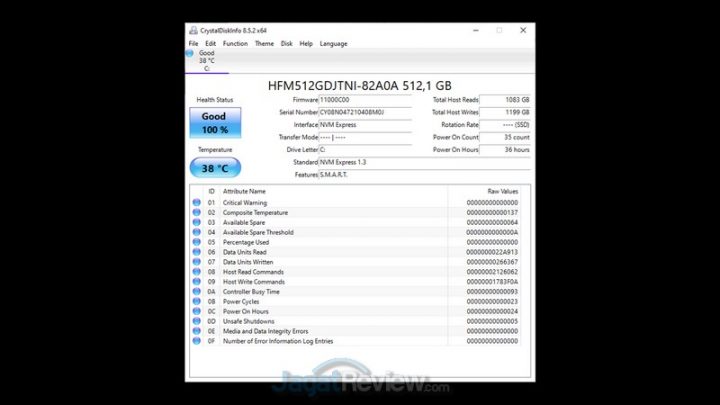
Task: Click the blue icon for Critical Warning
Action: pyautogui.click(x=197, y=202)
